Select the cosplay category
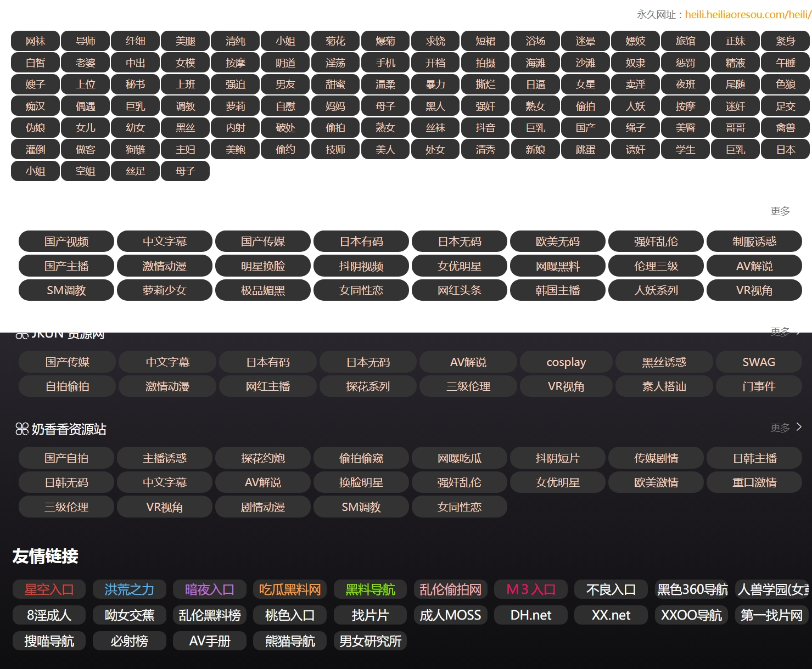 [x=566, y=362]
